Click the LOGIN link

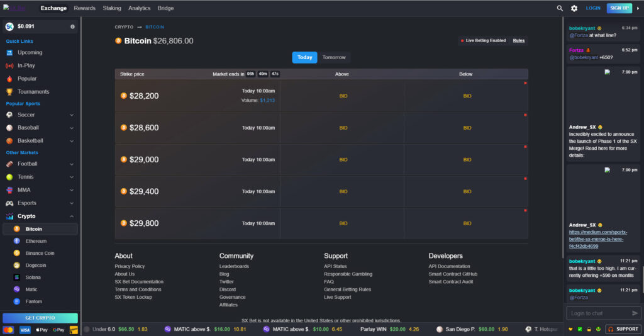click(593, 8)
